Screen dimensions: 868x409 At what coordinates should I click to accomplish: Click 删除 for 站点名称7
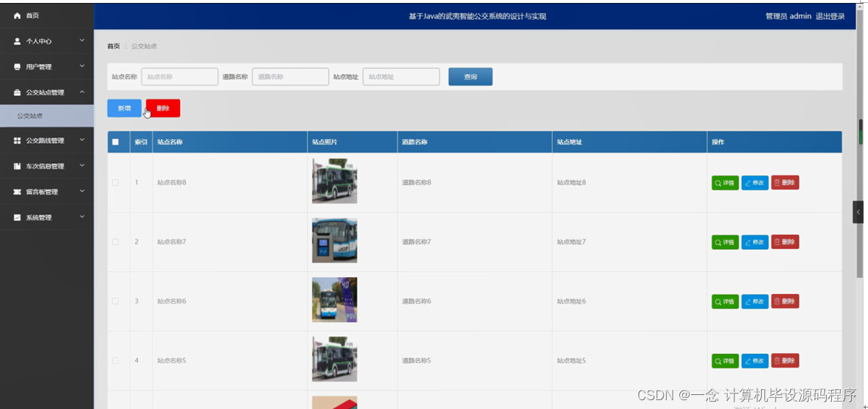pyautogui.click(x=785, y=242)
